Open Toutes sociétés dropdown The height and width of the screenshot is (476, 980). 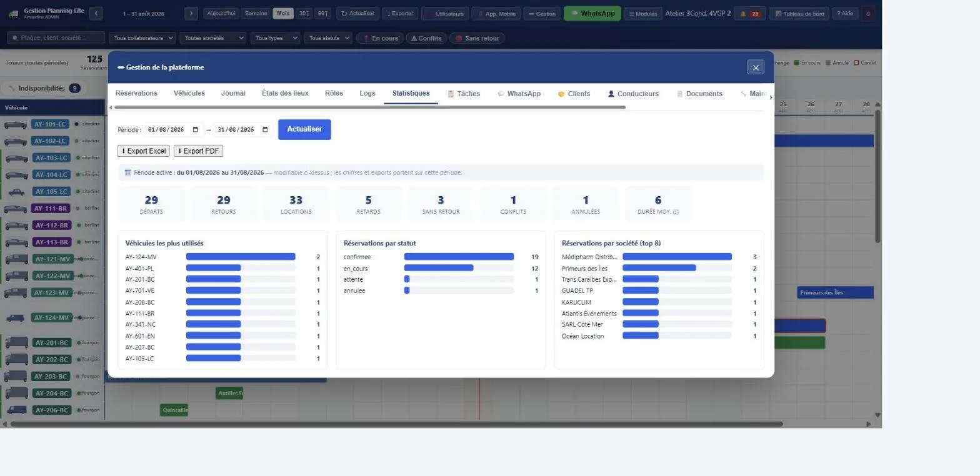click(213, 38)
